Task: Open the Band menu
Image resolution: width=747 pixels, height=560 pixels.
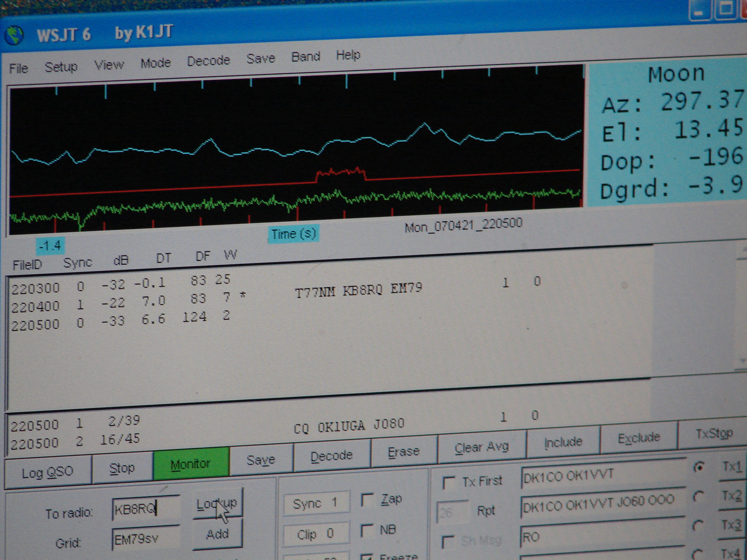Action: 306,56
